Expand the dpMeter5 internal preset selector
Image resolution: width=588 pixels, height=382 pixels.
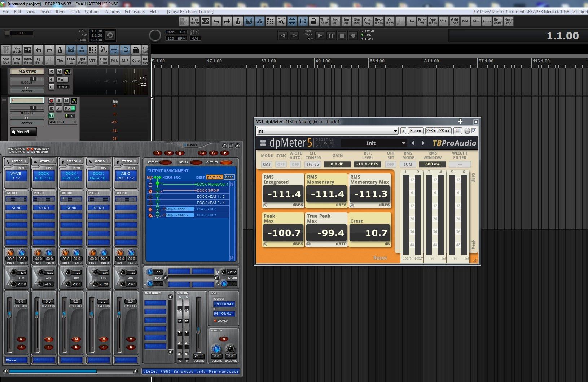(x=403, y=143)
